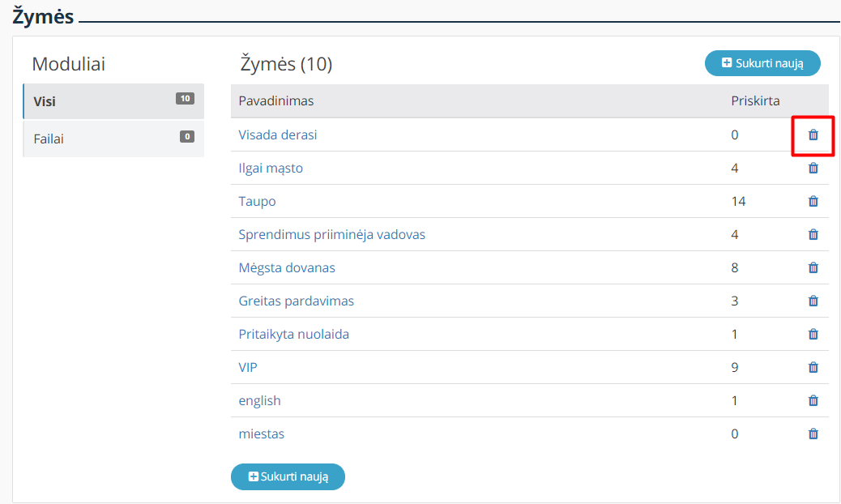Delete the Ilgai mąsto tag
This screenshot has height=504, width=841.
pos(813,168)
